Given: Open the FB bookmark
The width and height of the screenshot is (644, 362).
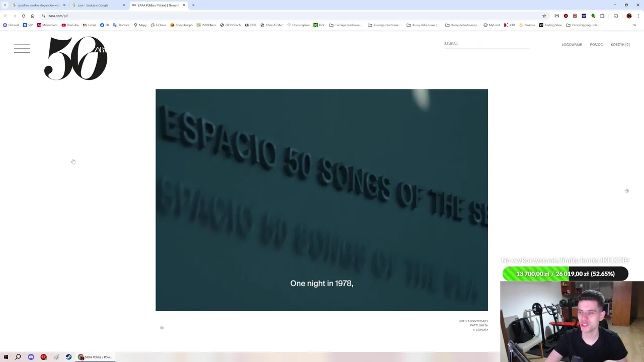Looking at the screenshot, I should tap(104, 25).
